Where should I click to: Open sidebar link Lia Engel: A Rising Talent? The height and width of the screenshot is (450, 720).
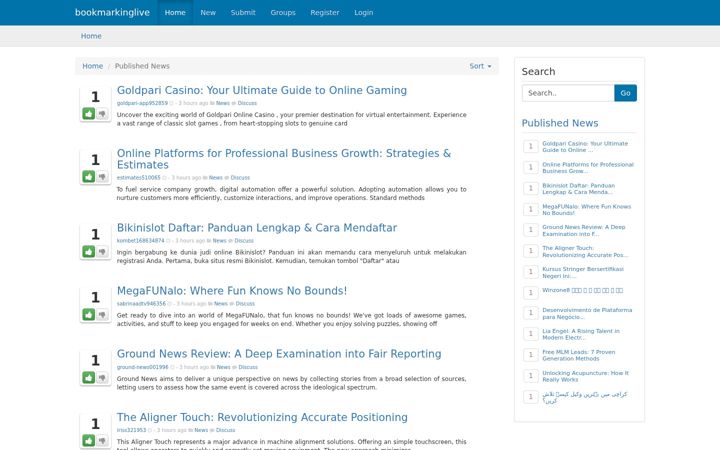[581, 334]
